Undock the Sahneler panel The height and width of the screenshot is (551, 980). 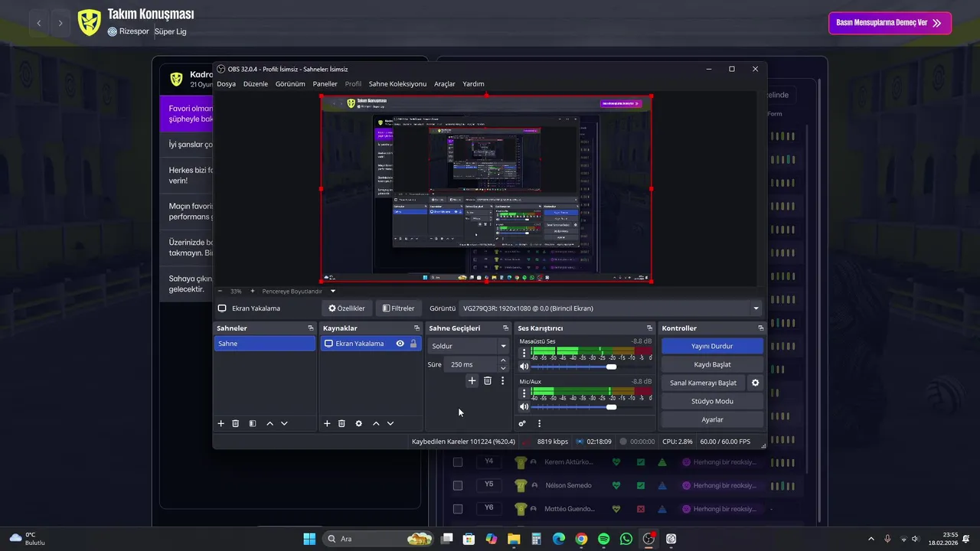pos(311,328)
